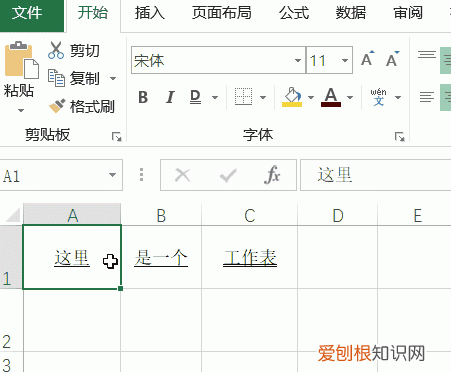Switch to the 数据 Data tab
The width and height of the screenshot is (451, 372).
point(351,13)
